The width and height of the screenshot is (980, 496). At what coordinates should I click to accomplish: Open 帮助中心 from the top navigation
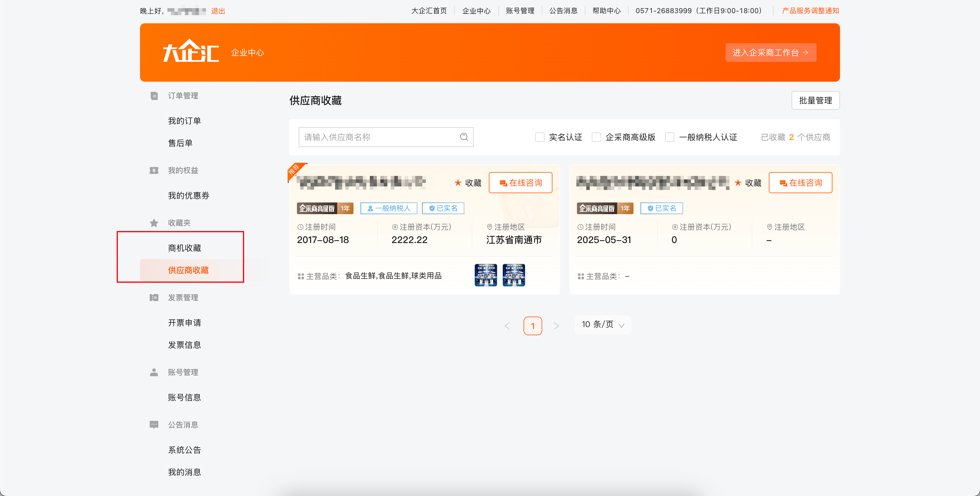coord(606,11)
